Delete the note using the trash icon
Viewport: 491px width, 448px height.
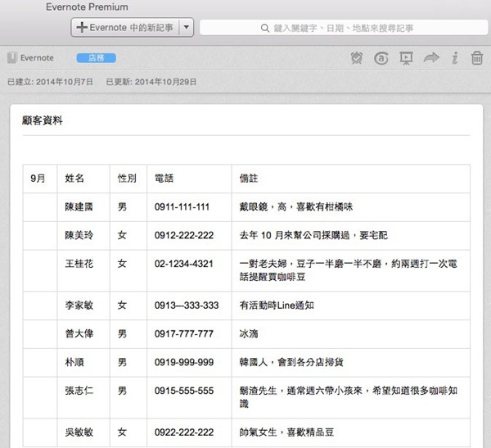(x=477, y=58)
